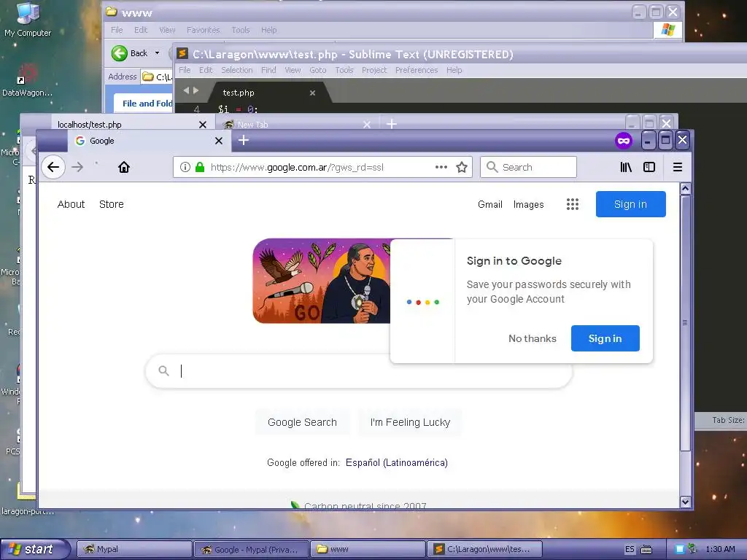Open Project menu in Sublime Text
Screen dimensions: 747x560
coord(374,70)
